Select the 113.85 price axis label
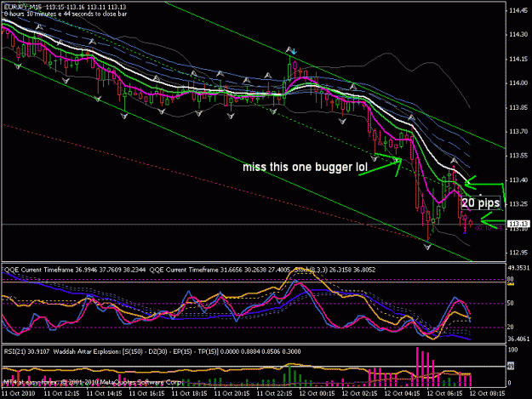532x399 pixels. pos(518,107)
